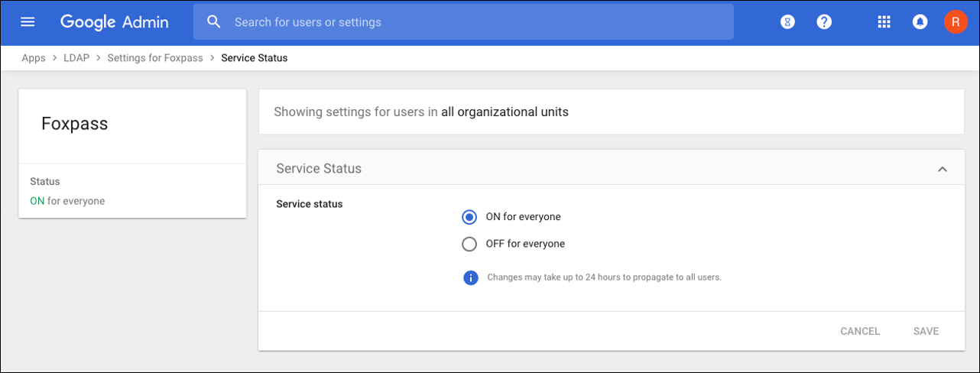Click the Service Status section header
980x373 pixels.
pos(611,168)
